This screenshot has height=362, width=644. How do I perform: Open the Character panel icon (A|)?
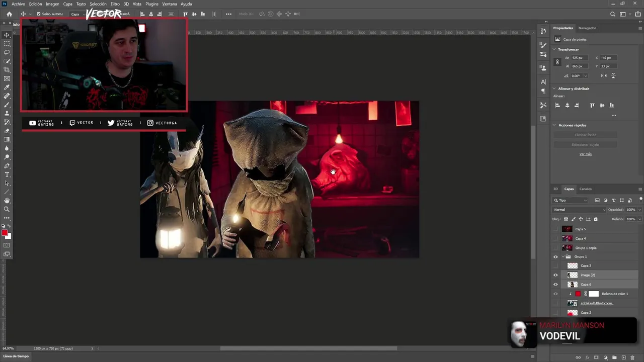click(x=543, y=81)
